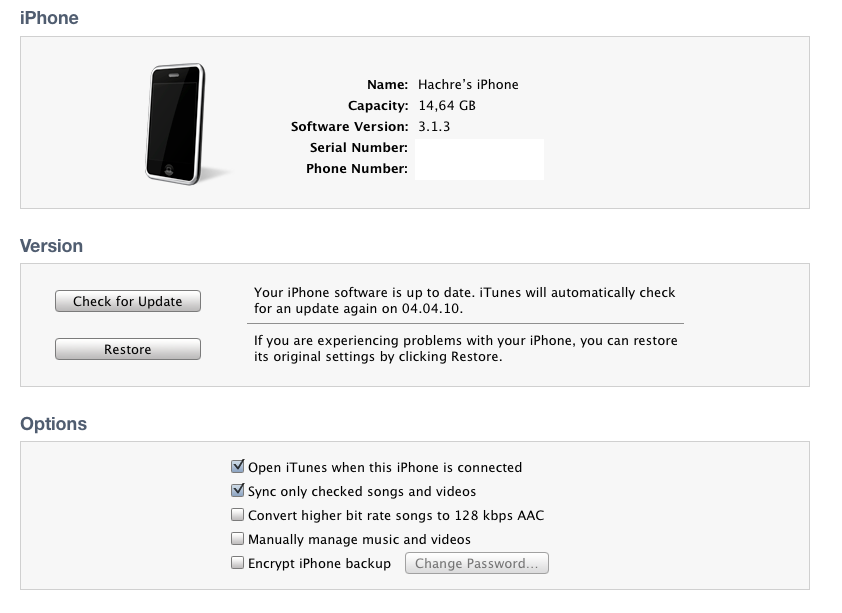
Task: Click the Phone Number label
Action: (357, 169)
